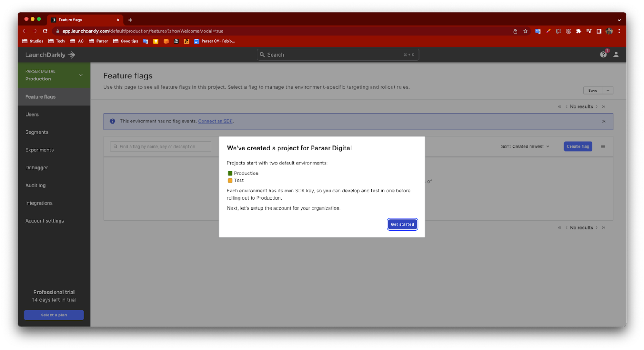Screen dimensions: 644x350
Task: Reload the page in the browser
Action: tap(45, 31)
